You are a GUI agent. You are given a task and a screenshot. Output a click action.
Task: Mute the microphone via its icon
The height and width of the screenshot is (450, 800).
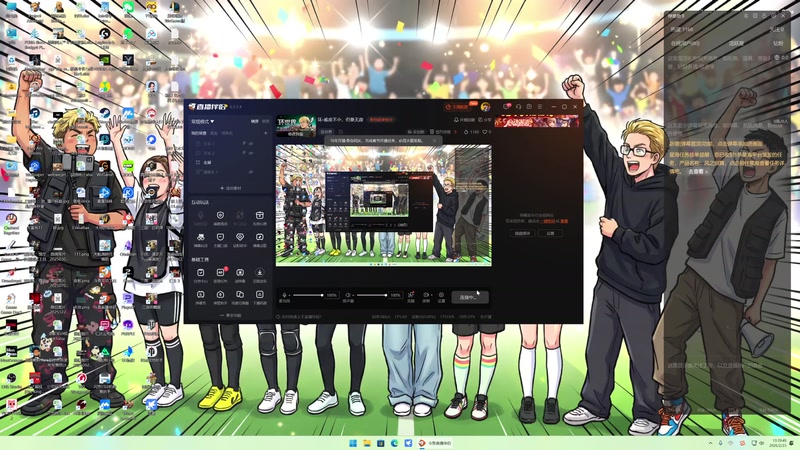click(x=284, y=295)
